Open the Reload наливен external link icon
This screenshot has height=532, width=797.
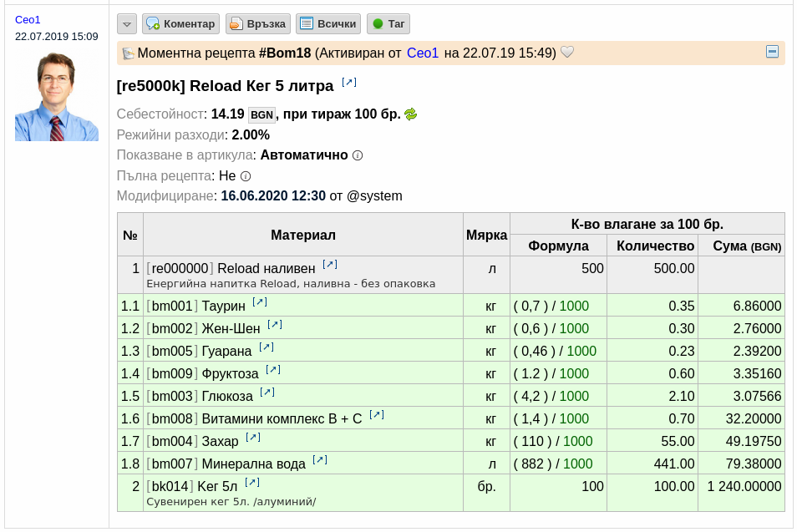(330, 264)
